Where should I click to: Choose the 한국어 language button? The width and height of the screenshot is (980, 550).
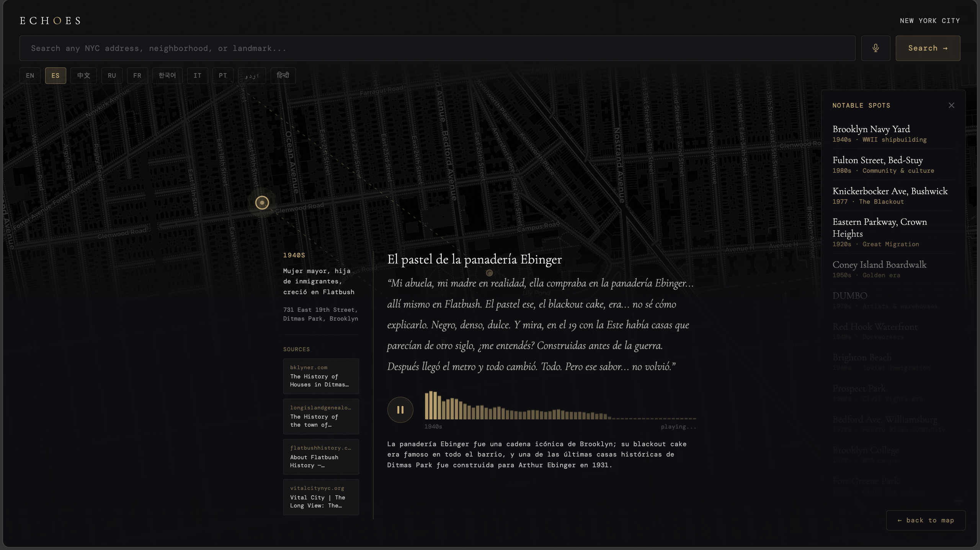coord(167,76)
